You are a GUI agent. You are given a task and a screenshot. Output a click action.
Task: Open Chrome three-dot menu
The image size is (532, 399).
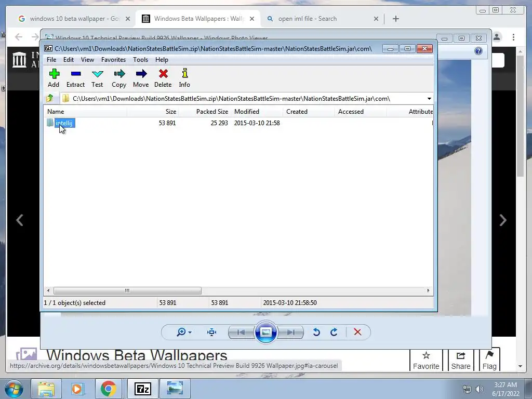(x=513, y=37)
